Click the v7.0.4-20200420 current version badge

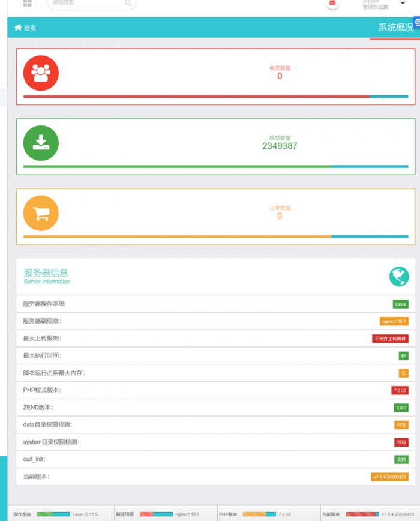pos(389,477)
